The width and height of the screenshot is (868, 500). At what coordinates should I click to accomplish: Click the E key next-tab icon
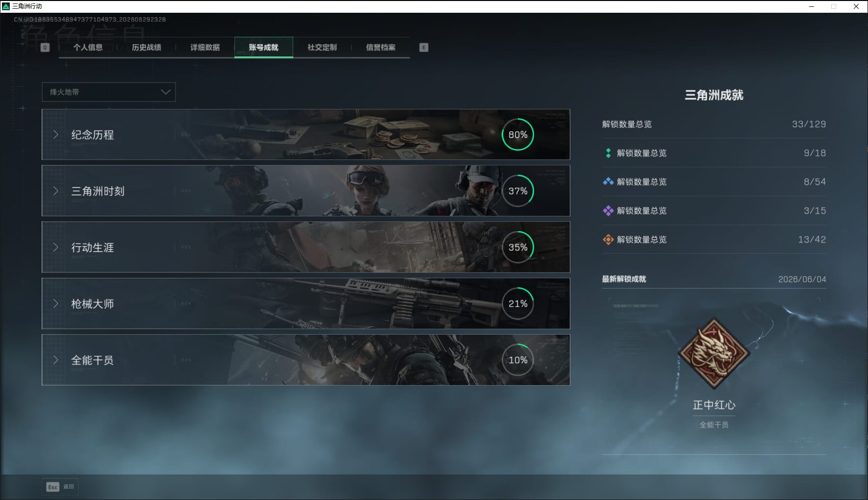[424, 48]
